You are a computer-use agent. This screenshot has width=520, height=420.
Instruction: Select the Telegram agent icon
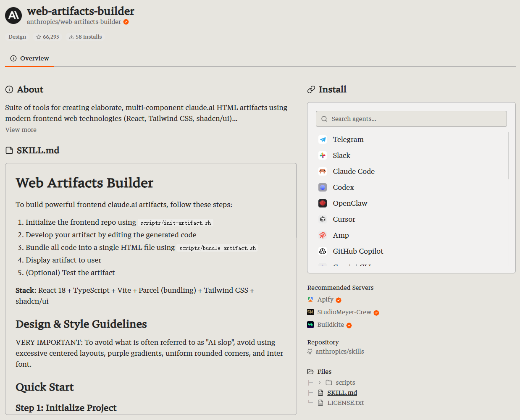323,139
